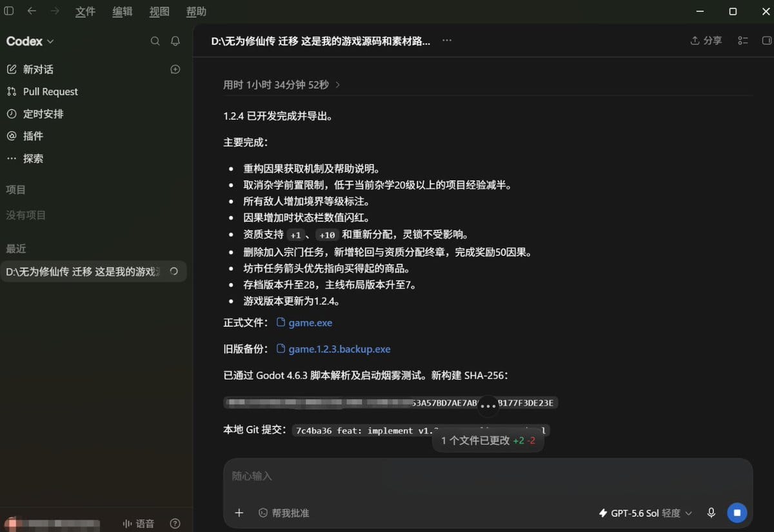Open the 编辑 menu

[x=122, y=12]
